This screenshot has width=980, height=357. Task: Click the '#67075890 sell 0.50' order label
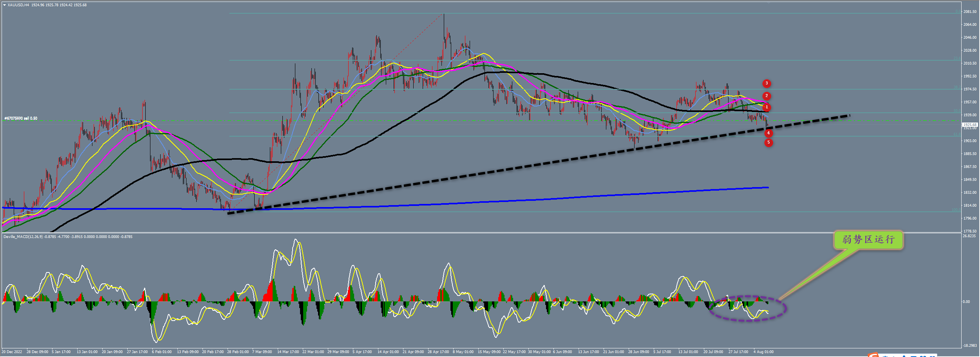click(x=21, y=118)
